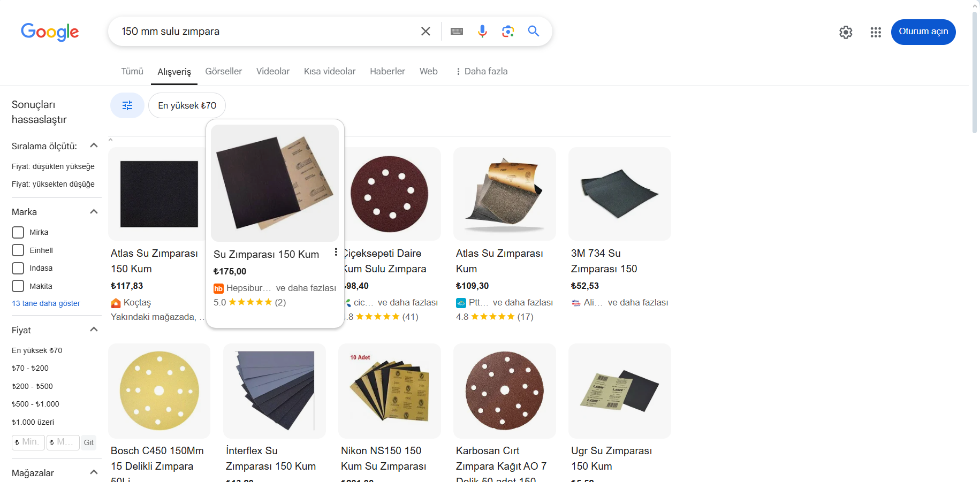Open the Google apps grid

click(876, 32)
